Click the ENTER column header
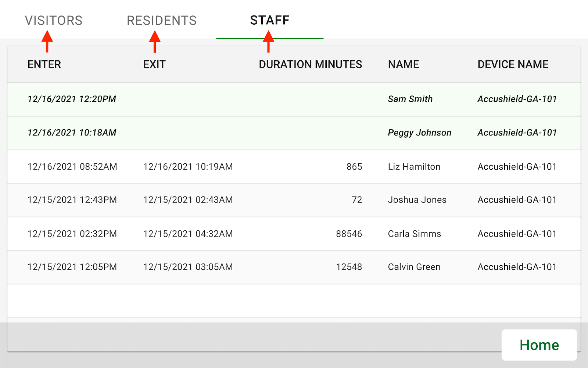The image size is (588, 368). [x=44, y=64]
